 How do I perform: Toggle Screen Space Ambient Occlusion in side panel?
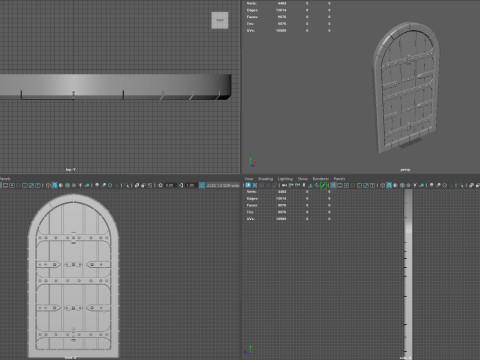click(x=432, y=185)
